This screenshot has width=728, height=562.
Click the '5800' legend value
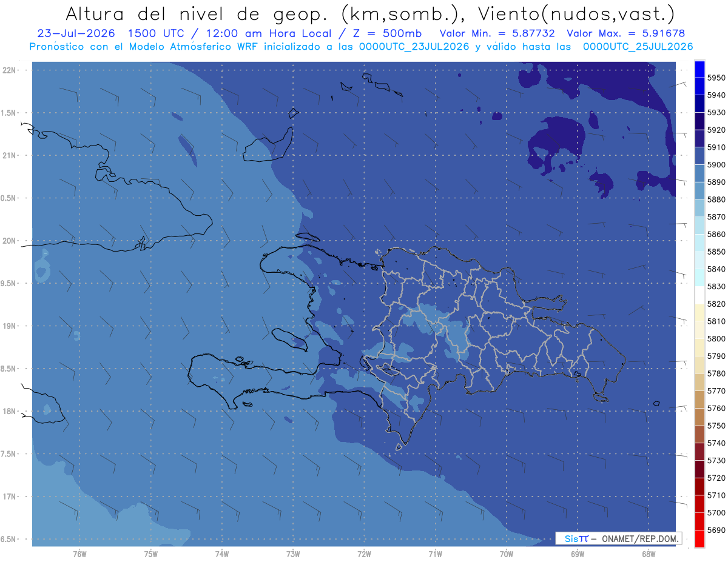[x=716, y=339]
